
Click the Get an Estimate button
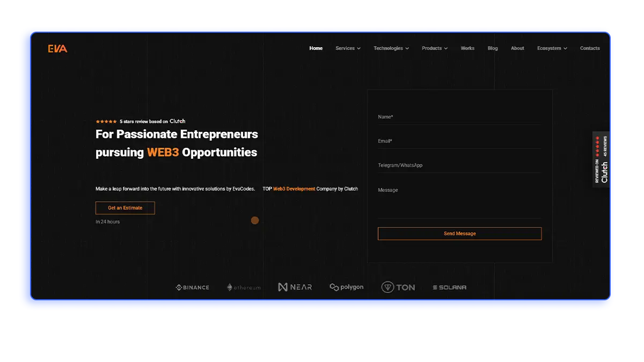click(125, 208)
